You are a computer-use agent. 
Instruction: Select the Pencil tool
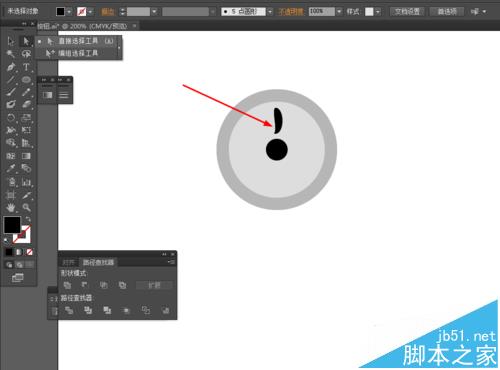coord(26,92)
